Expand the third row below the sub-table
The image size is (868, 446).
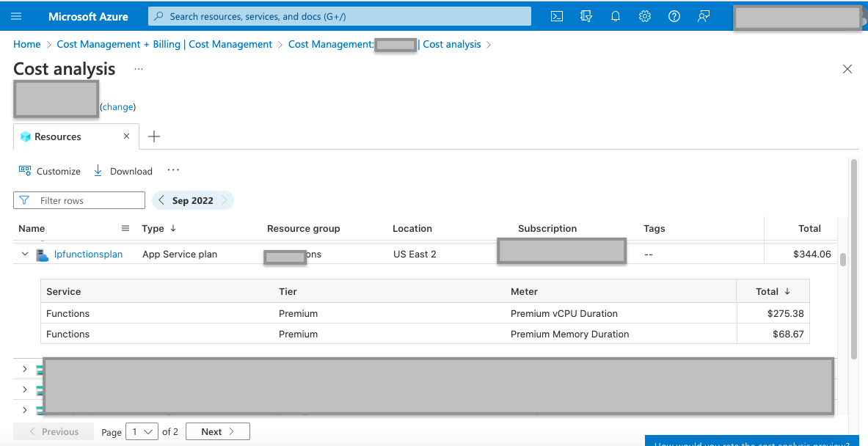pyautogui.click(x=25, y=410)
